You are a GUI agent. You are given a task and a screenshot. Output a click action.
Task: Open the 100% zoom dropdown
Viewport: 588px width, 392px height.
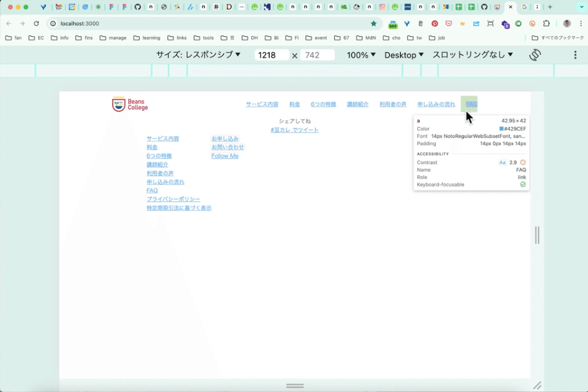pyautogui.click(x=361, y=54)
